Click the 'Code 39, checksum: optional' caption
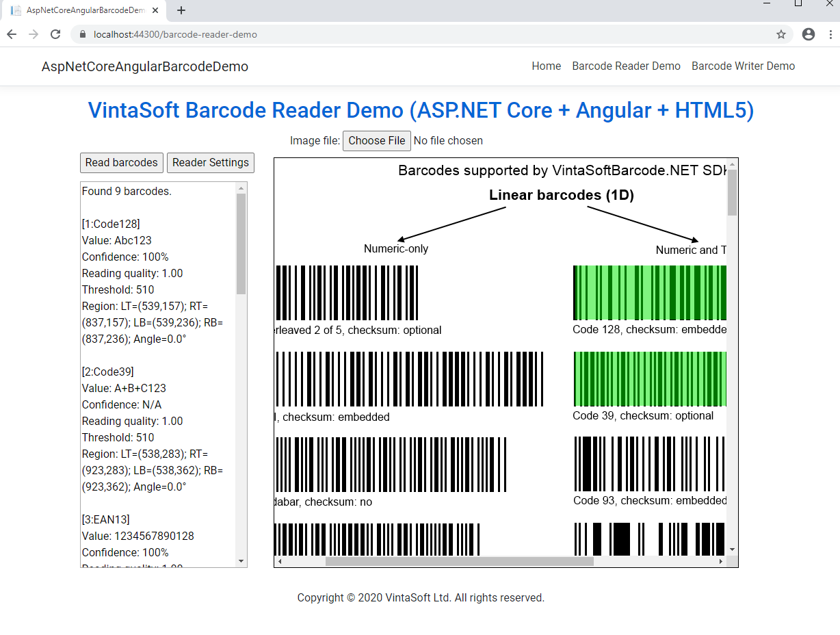 643,415
